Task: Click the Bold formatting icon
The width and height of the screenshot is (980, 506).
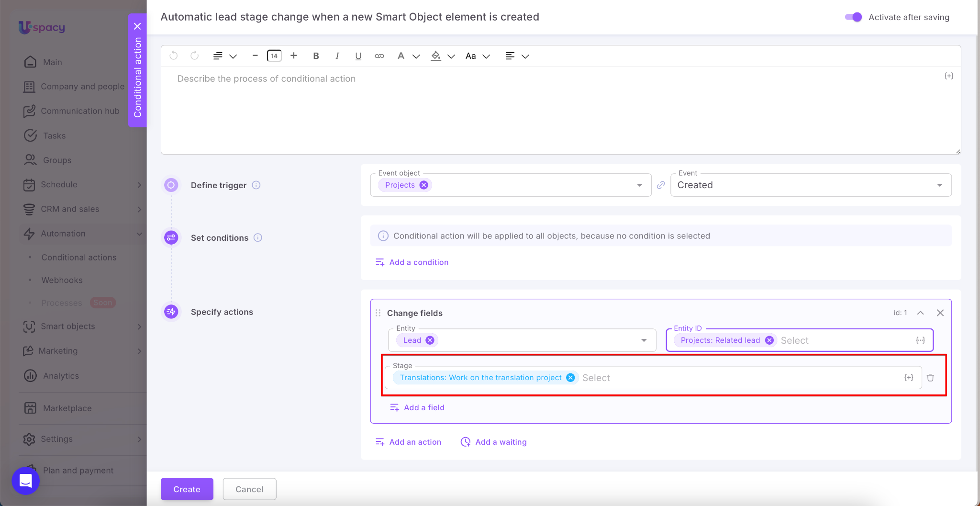Action: click(316, 56)
